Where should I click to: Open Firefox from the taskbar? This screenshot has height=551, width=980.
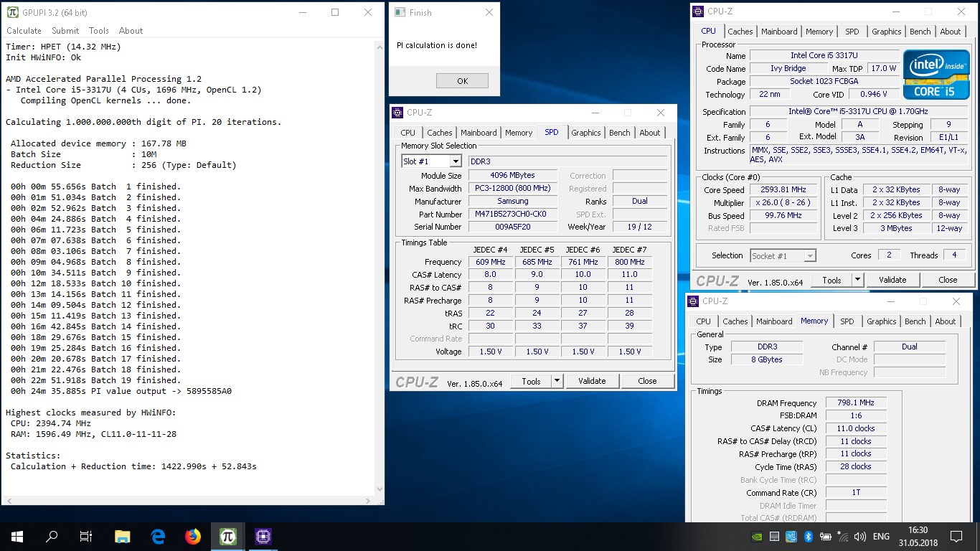tap(193, 536)
